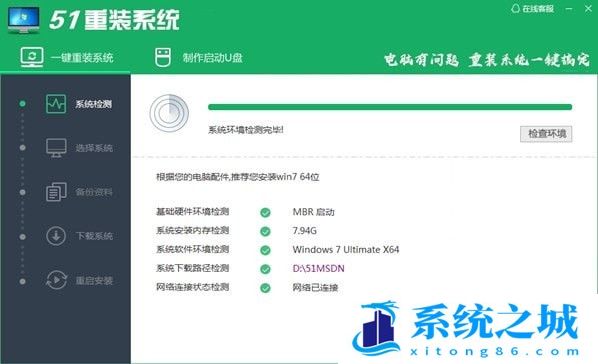
Task: Click the display monitor icon for 选择系统
Action: coord(56,148)
